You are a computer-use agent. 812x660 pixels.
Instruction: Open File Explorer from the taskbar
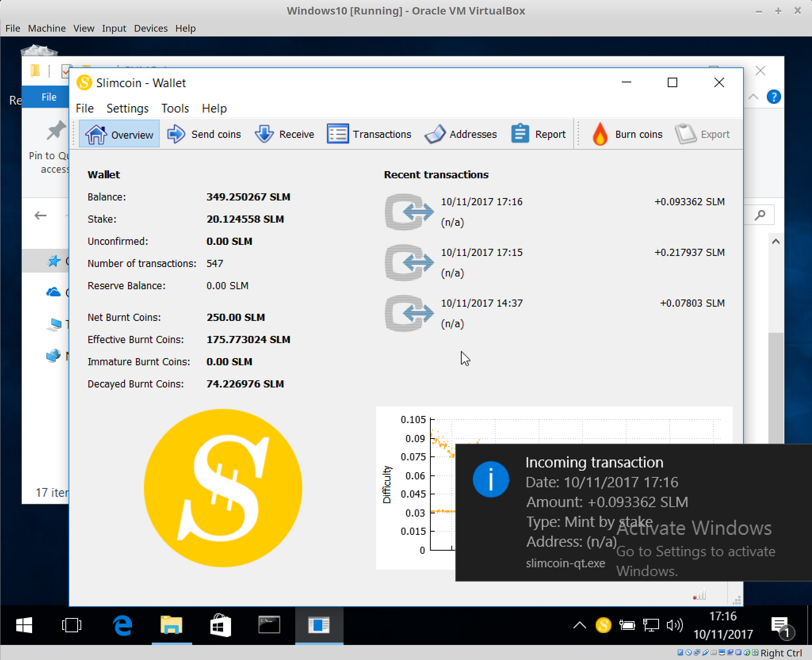click(x=172, y=625)
